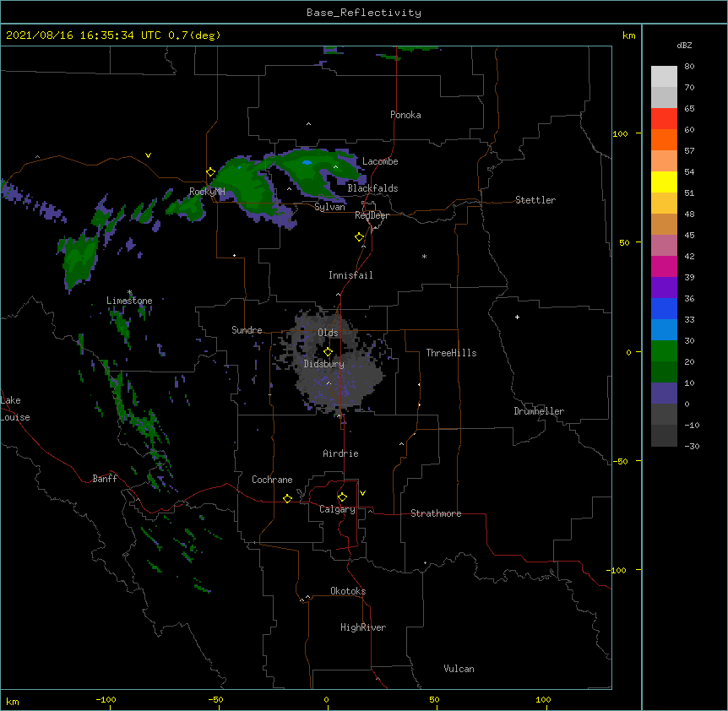Click the Base_Reflectivity title text
728x711 pixels.
coord(364,13)
